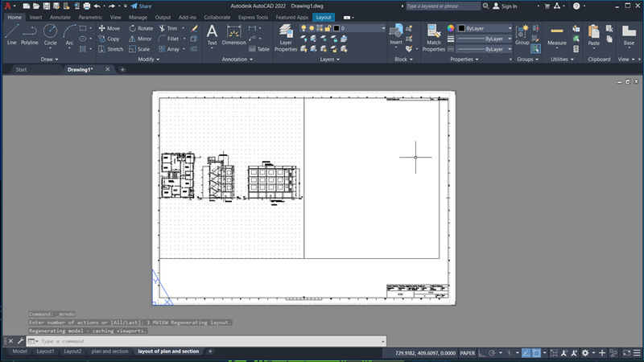
Task: Expand the Layers panel
Action: 330,59
